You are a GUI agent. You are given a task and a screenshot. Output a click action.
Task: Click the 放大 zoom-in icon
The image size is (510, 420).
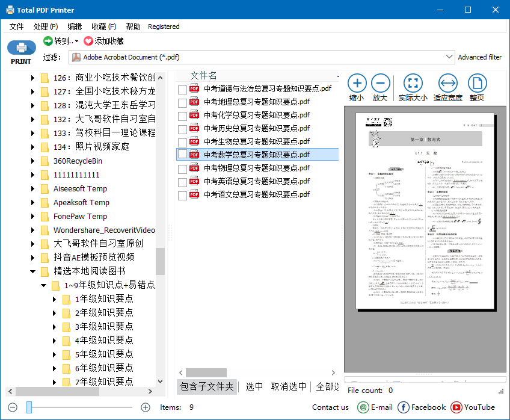[x=379, y=83]
